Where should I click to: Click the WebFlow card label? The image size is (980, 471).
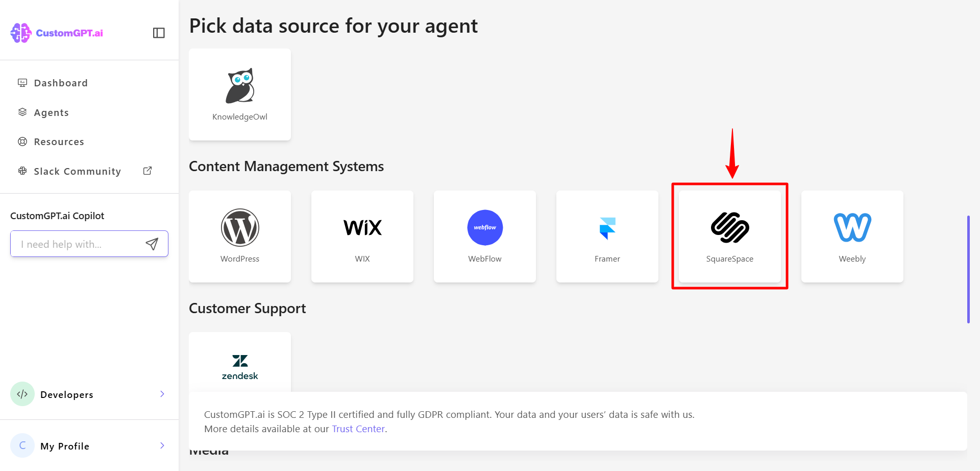pyautogui.click(x=485, y=258)
